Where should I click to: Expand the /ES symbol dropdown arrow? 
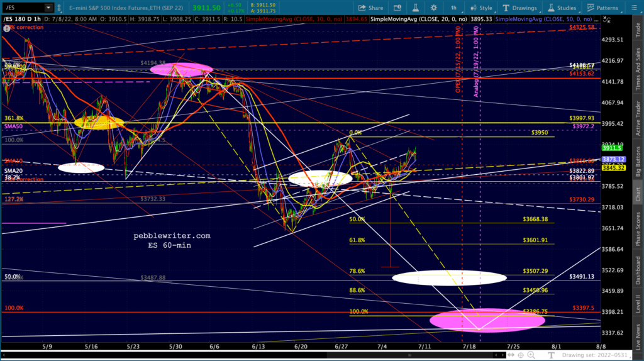pos(48,8)
